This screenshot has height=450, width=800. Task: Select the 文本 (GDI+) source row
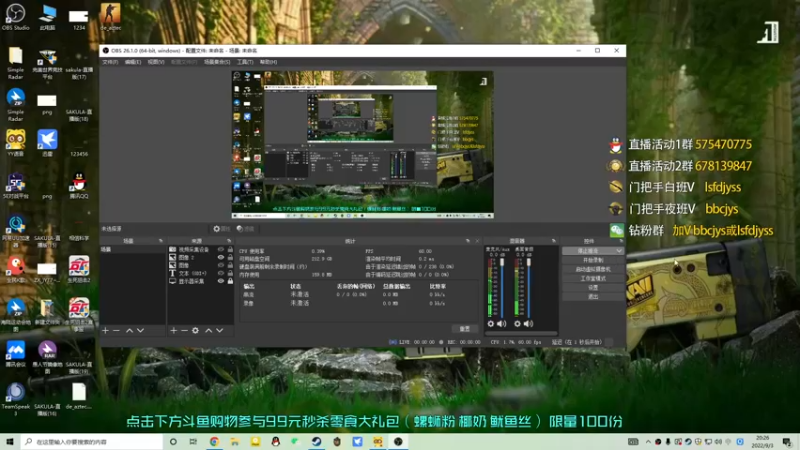[201, 273]
